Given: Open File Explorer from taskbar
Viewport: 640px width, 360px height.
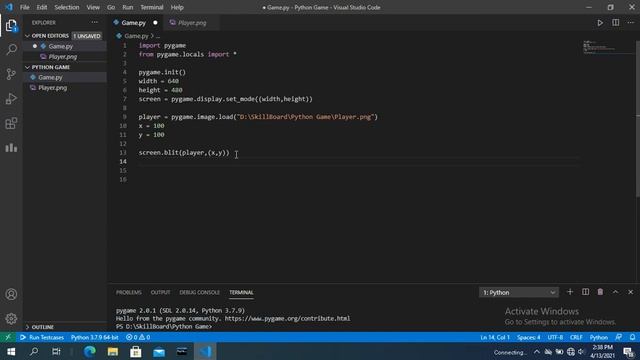Looking at the screenshot, I should [x=113, y=351].
